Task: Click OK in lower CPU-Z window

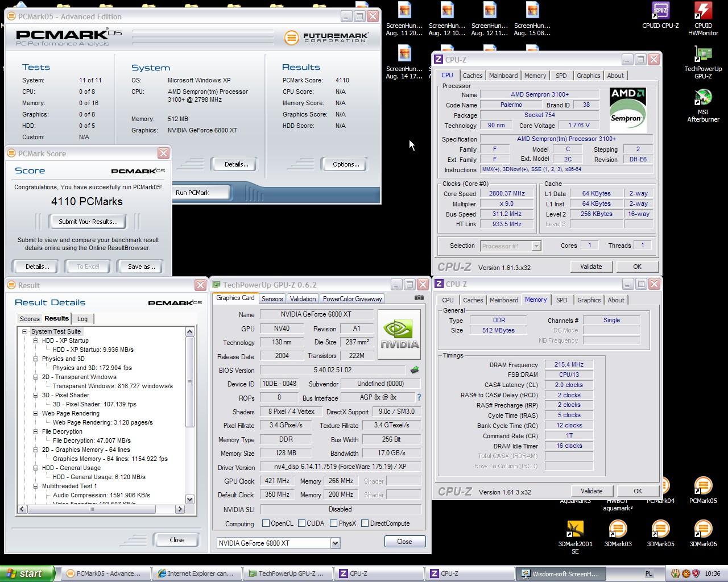Action: click(x=638, y=491)
